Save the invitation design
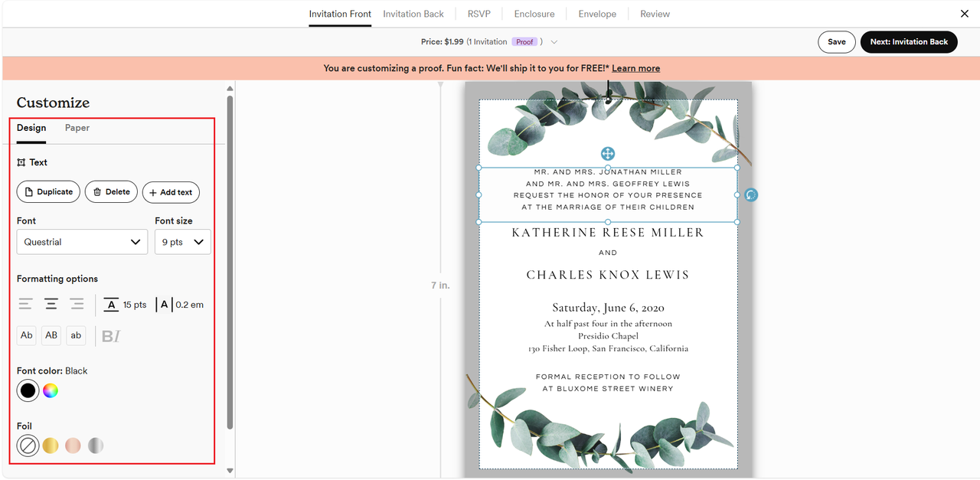The height and width of the screenshot is (480, 980). [837, 42]
